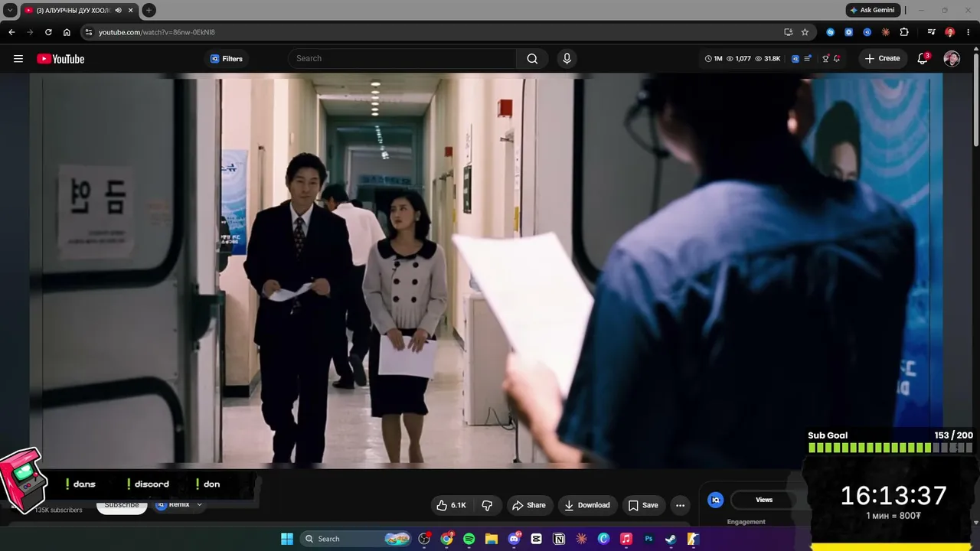The width and height of the screenshot is (980, 551).
Task: Click the vidIQ trophy icon
Action: pos(825,59)
